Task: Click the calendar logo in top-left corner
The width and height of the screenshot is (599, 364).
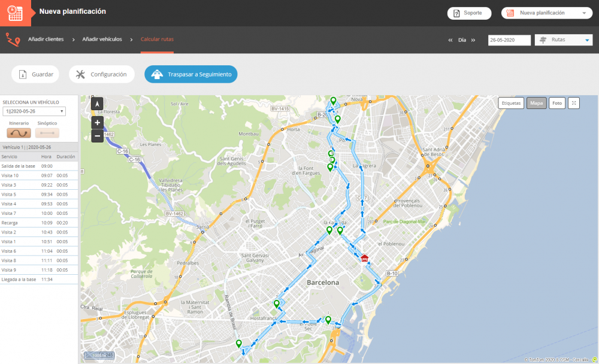Action: click(16, 13)
